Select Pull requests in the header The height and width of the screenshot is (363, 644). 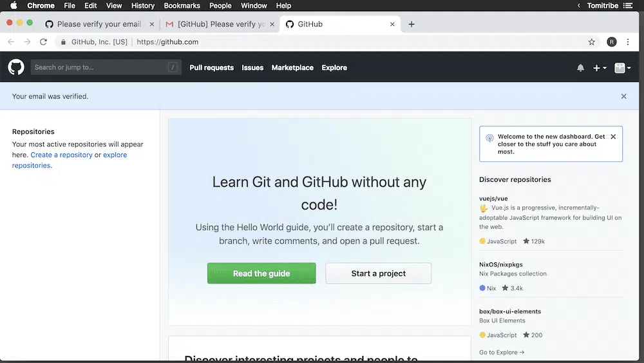pos(211,68)
